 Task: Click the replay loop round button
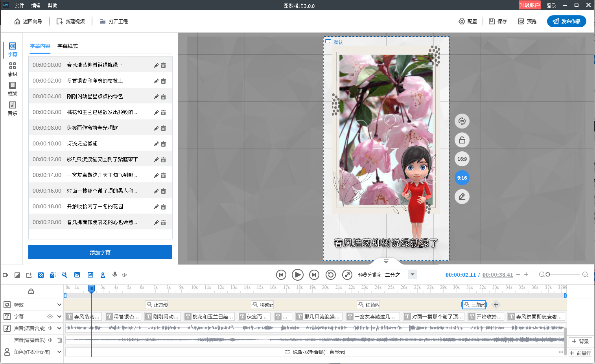pyautogui.click(x=331, y=275)
